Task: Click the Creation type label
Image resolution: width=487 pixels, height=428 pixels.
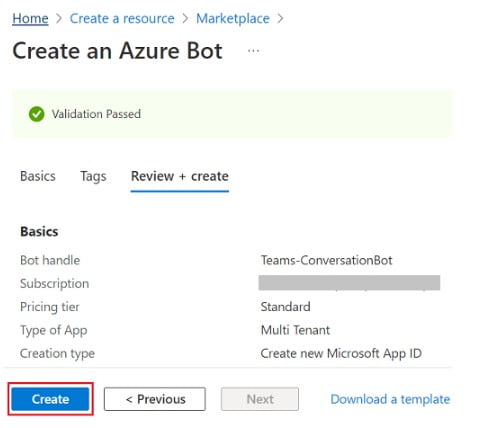Action: click(57, 353)
